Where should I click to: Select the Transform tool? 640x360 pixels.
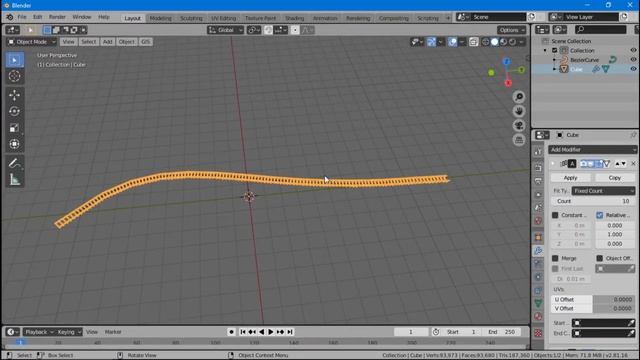pos(15,144)
